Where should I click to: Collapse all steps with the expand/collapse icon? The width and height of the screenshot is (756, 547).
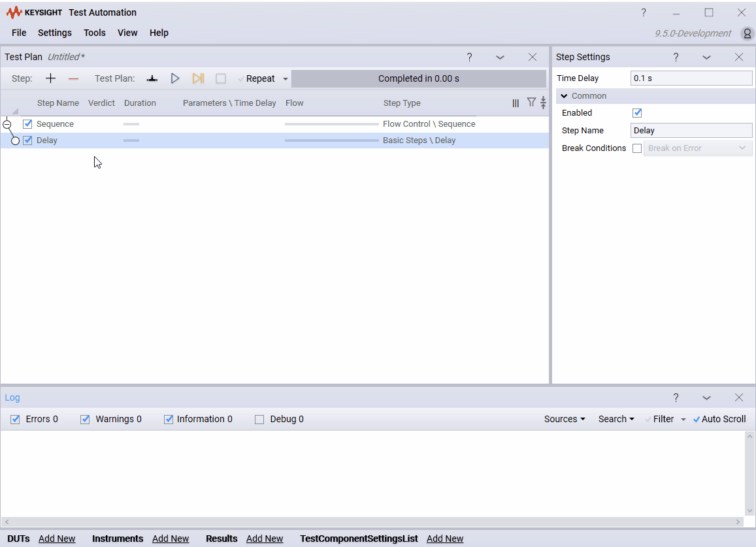(544, 102)
